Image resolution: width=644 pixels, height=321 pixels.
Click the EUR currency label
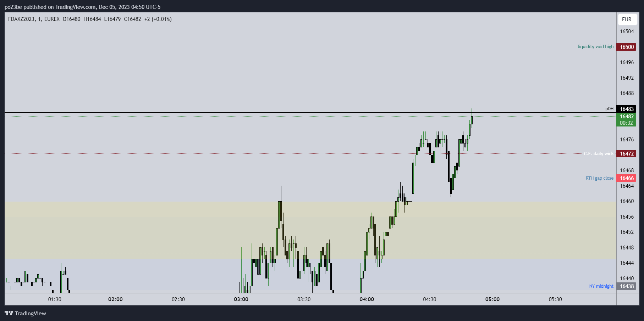(x=627, y=19)
